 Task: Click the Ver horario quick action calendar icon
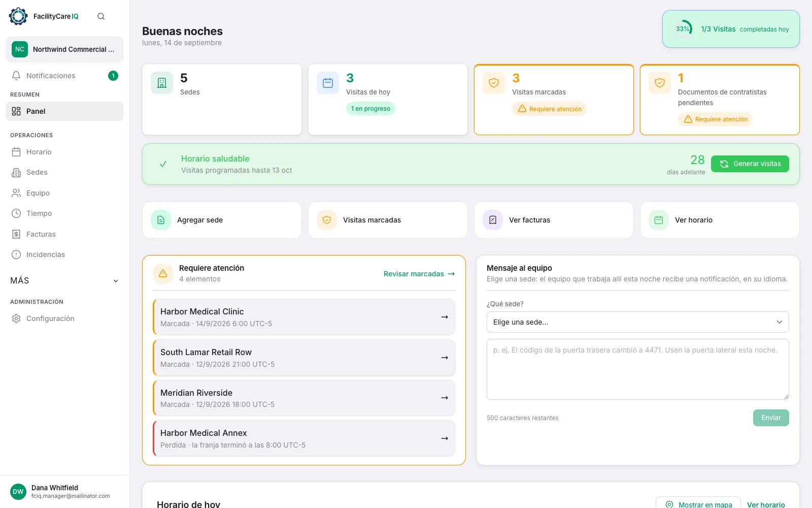coord(659,220)
